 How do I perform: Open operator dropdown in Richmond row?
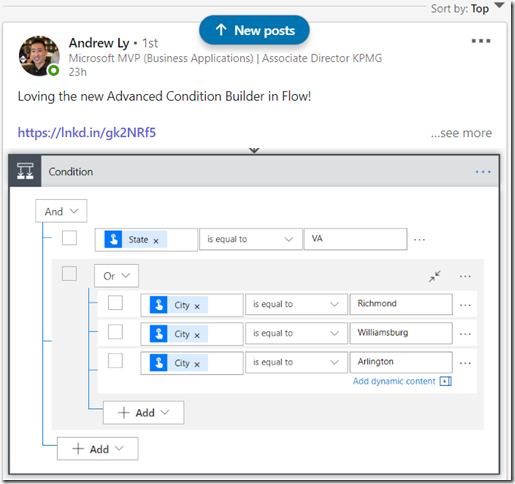(x=296, y=304)
